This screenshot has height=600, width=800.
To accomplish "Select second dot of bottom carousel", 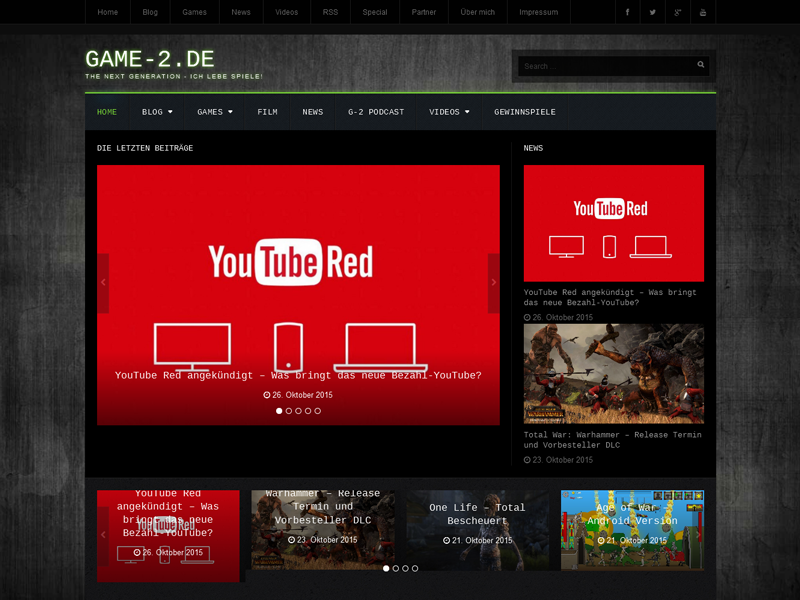I will pos(396,568).
